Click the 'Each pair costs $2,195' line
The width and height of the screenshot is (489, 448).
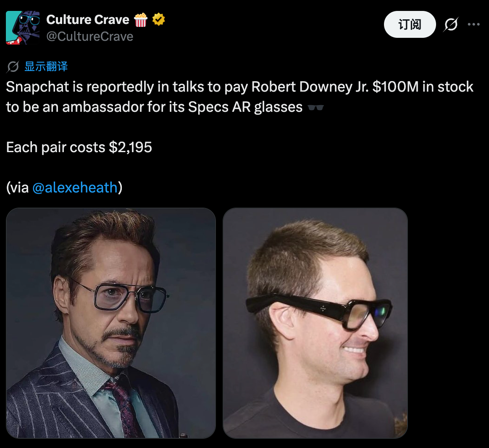pyautogui.click(x=79, y=147)
